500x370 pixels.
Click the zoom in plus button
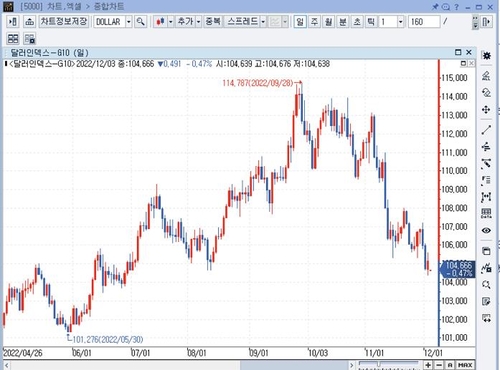pos(428,365)
